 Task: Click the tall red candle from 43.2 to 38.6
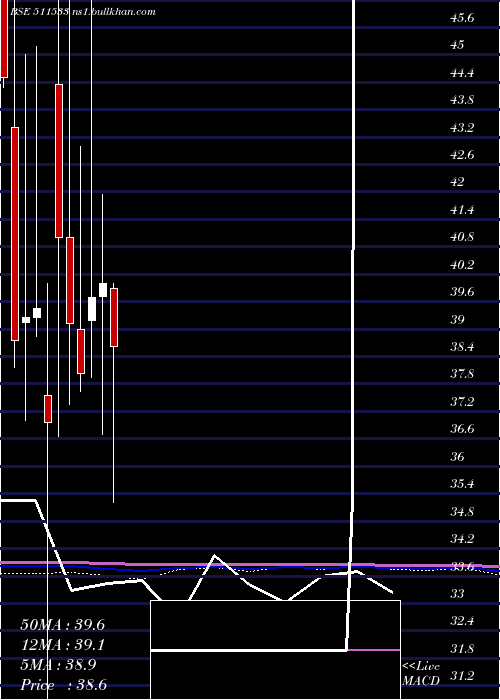15,234
